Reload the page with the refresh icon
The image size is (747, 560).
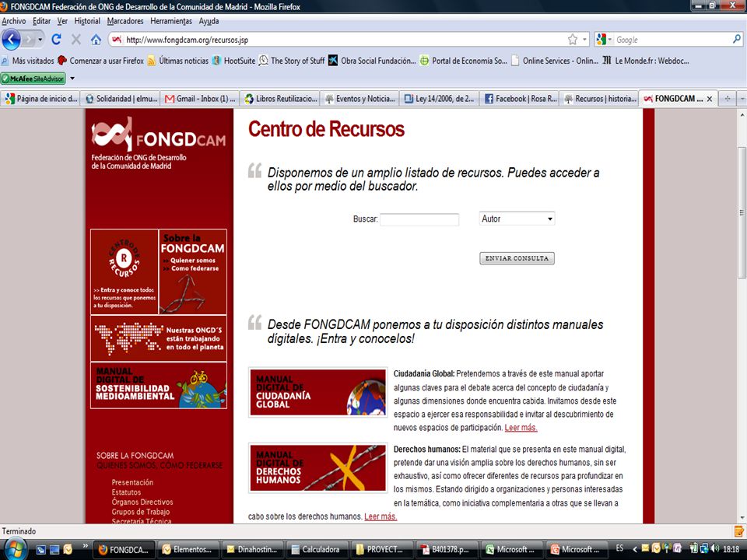click(x=56, y=40)
